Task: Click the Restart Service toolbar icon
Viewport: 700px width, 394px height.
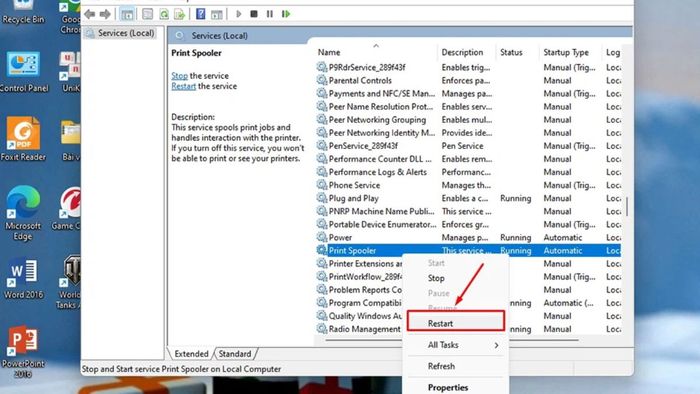Action: point(286,14)
